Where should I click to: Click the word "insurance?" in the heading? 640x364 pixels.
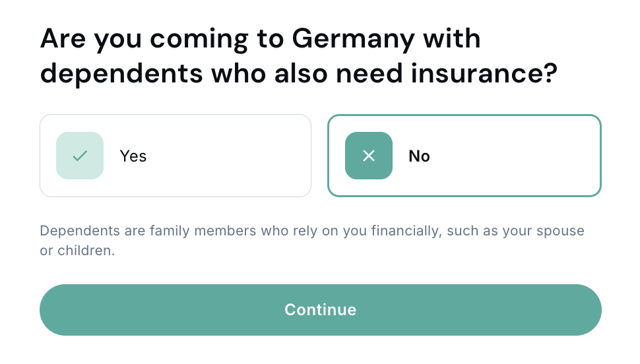484,73
